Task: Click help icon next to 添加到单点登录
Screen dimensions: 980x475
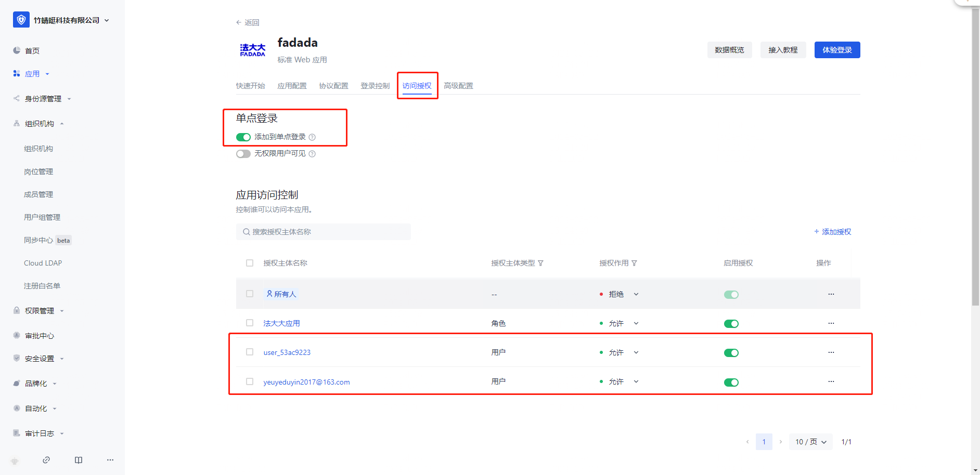Action: (312, 137)
